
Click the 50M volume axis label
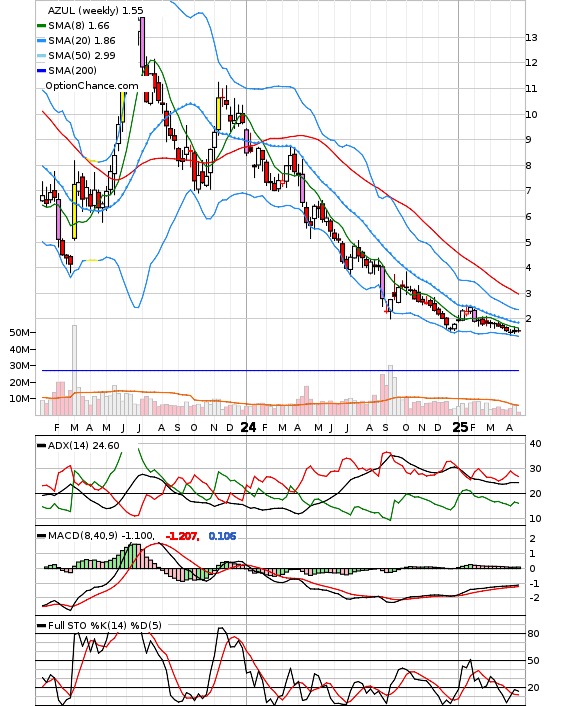[19, 333]
